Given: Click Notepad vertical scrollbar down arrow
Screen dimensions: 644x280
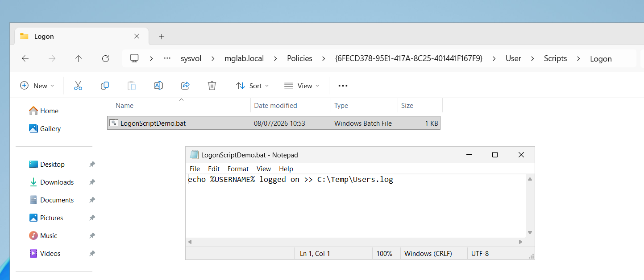Looking at the screenshot, I should click(530, 232).
